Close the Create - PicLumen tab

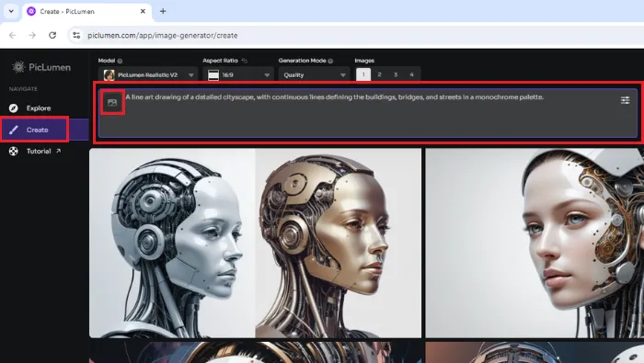tap(143, 11)
